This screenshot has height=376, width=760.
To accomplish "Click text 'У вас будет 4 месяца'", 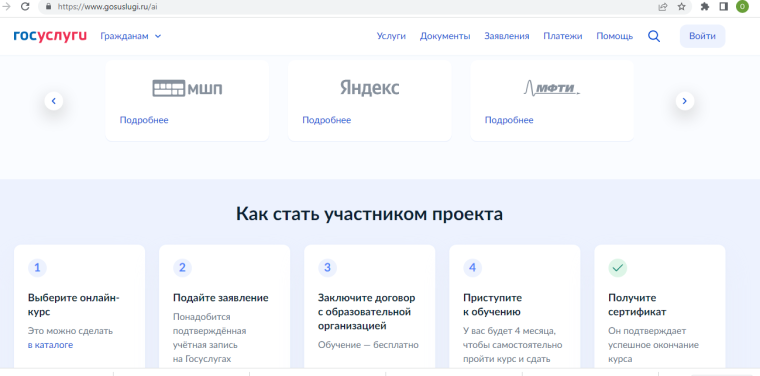I will (509, 331).
